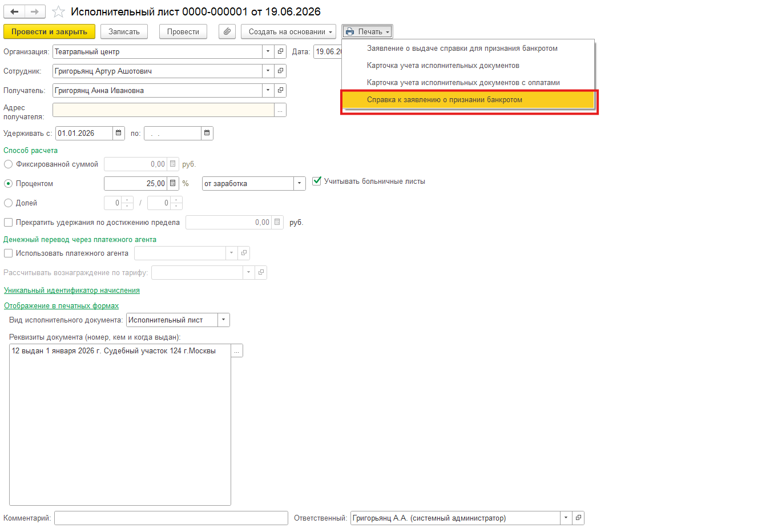Click the Способ расчета section heading
This screenshot has width=782, height=532.
pyautogui.click(x=31, y=150)
